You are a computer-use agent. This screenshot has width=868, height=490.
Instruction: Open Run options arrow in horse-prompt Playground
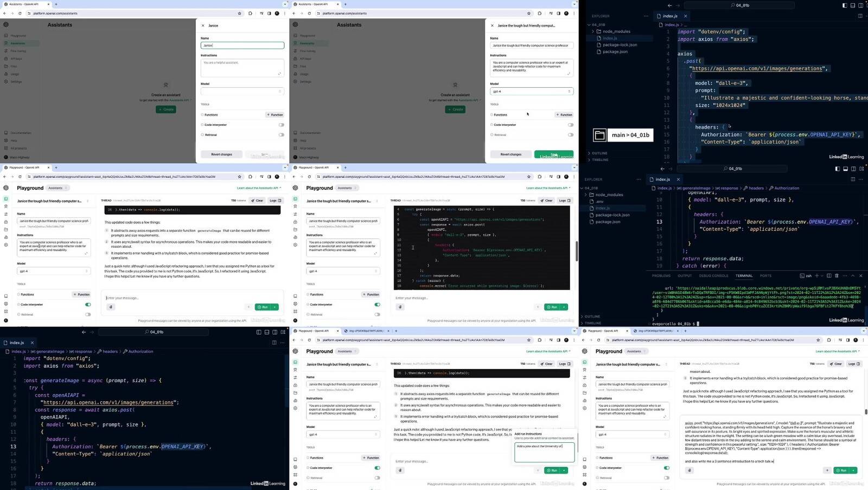pos(853,470)
